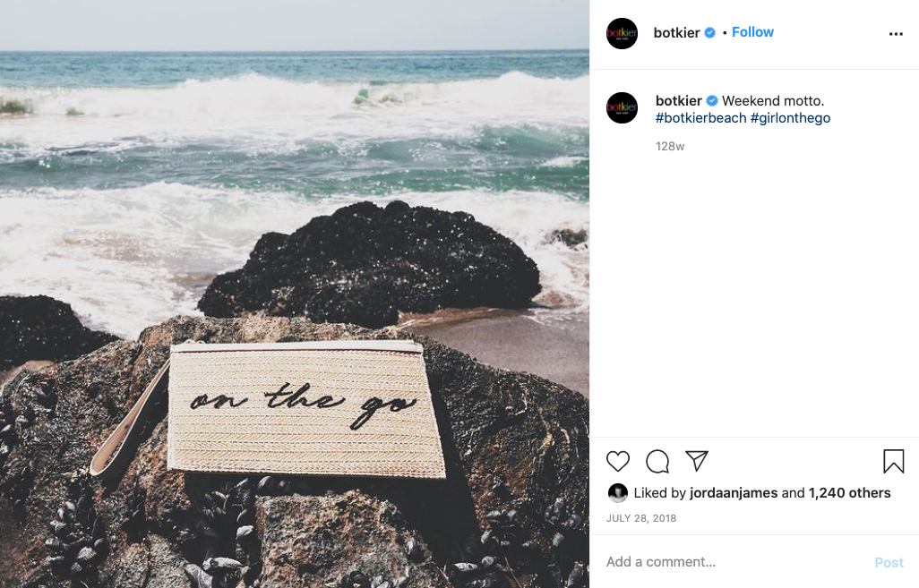Click the July 28, 2018 date
The height and width of the screenshot is (588, 919).
point(641,518)
